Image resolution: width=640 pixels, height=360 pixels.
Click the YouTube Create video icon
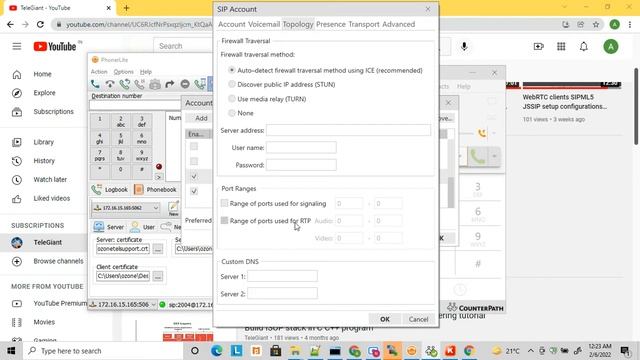[x=539, y=47]
